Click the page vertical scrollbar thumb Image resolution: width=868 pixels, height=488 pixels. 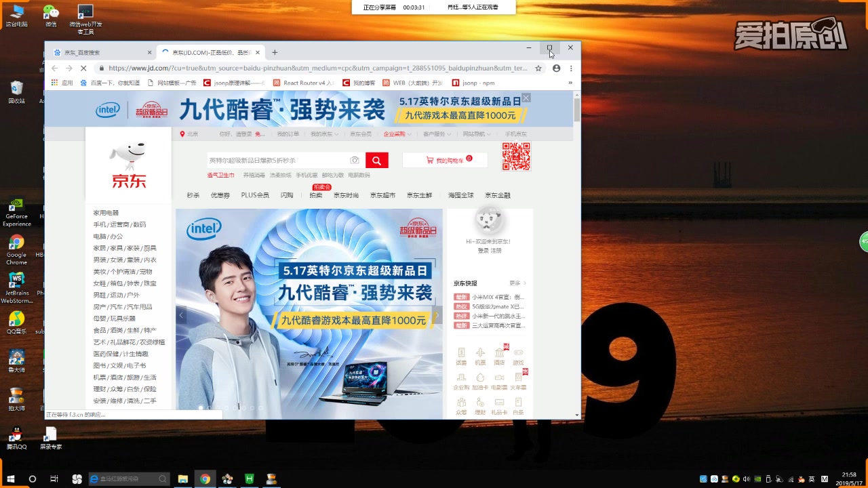(577, 110)
